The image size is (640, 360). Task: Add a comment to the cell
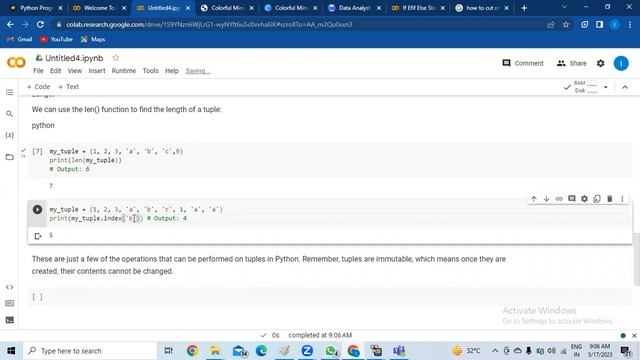[x=571, y=199]
